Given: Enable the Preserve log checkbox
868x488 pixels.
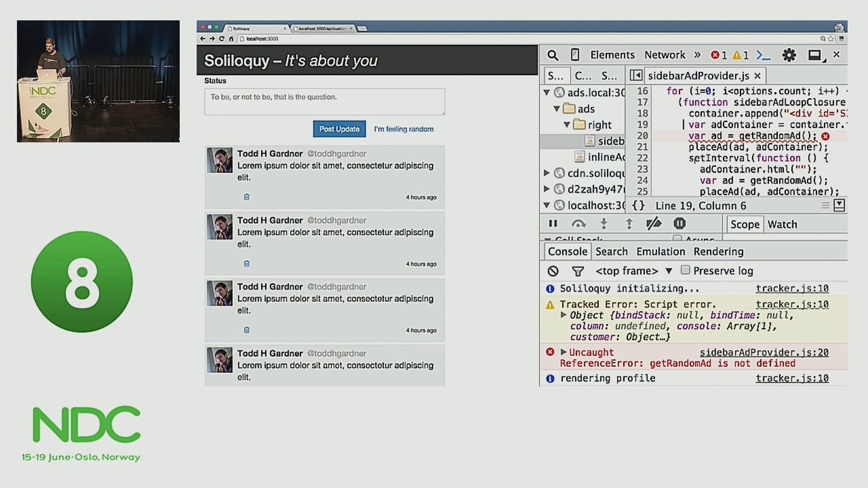Looking at the screenshot, I should [x=685, y=270].
